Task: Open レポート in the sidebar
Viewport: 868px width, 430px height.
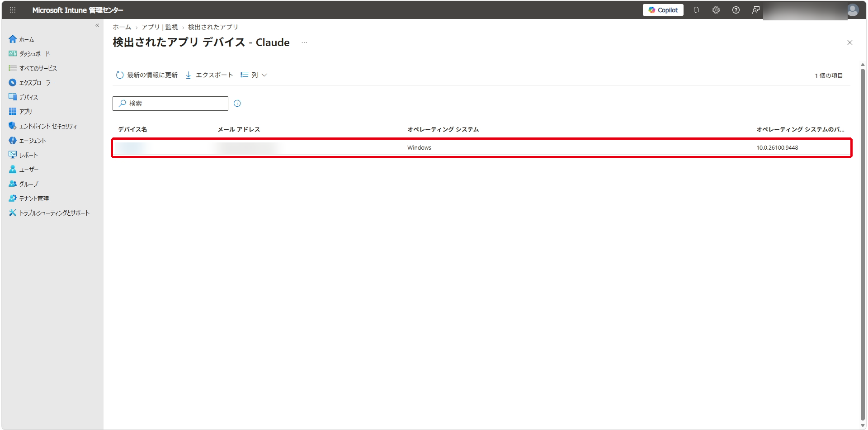Action: (x=24, y=155)
